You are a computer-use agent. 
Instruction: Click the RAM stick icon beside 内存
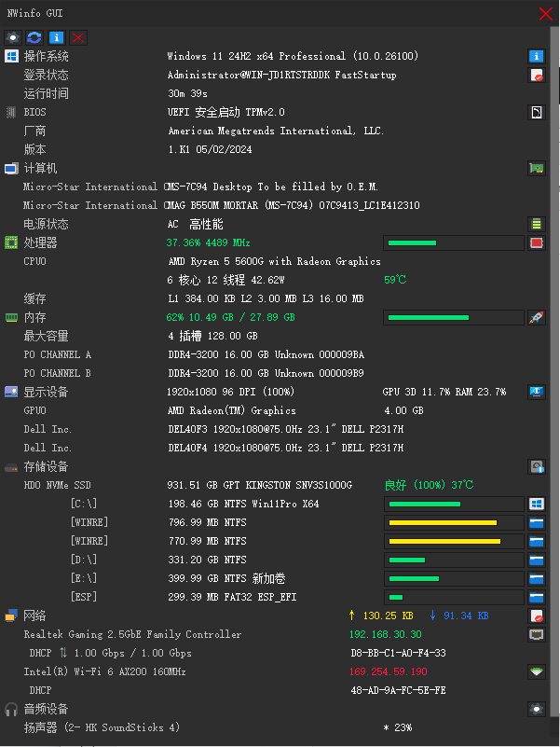pyautogui.click(x=11, y=317)
